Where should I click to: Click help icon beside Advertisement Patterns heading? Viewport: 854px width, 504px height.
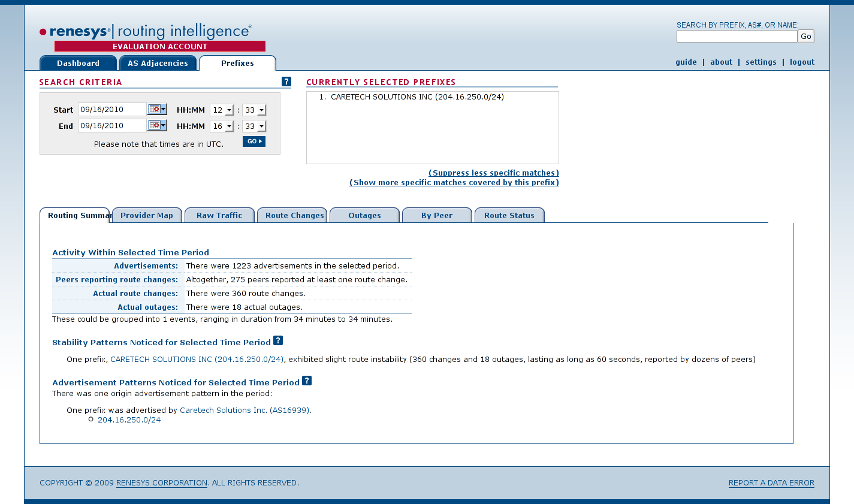(307, 381)
